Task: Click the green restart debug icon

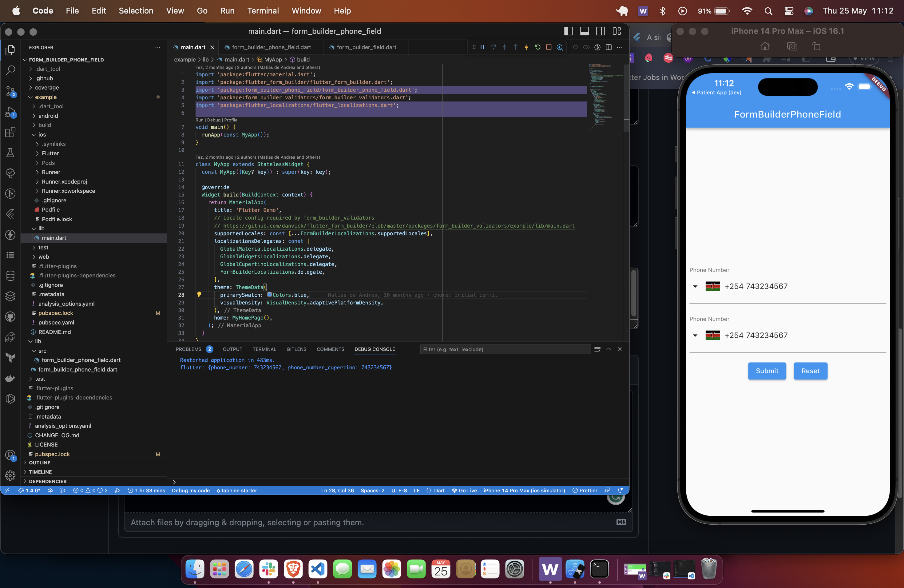Action: [537, 47]
